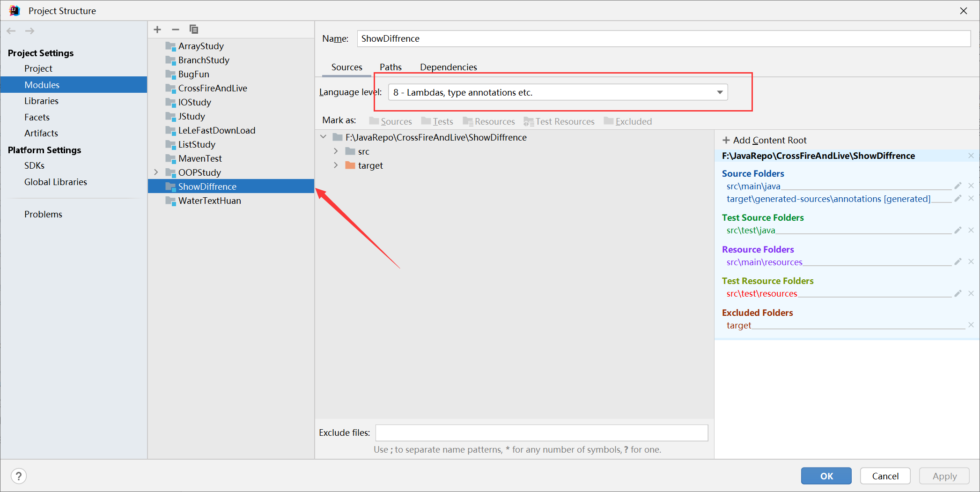Remove generated-sources annotations folder entry
This screenshot has width=980, height=492.
pyautogui.click(x=971, y=199)
